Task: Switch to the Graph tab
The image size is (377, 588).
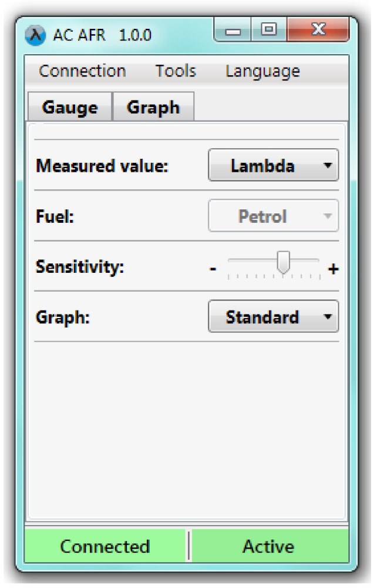Action: tap(153, 107)
